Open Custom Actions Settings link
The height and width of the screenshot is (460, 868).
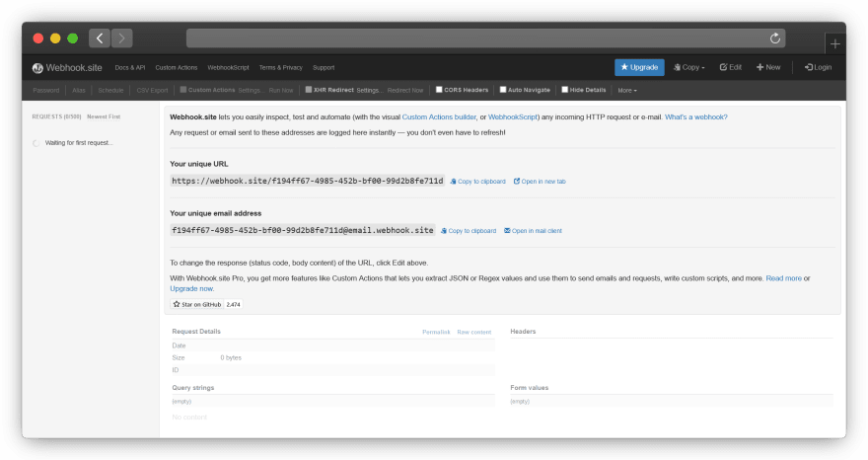click(251, 91)
